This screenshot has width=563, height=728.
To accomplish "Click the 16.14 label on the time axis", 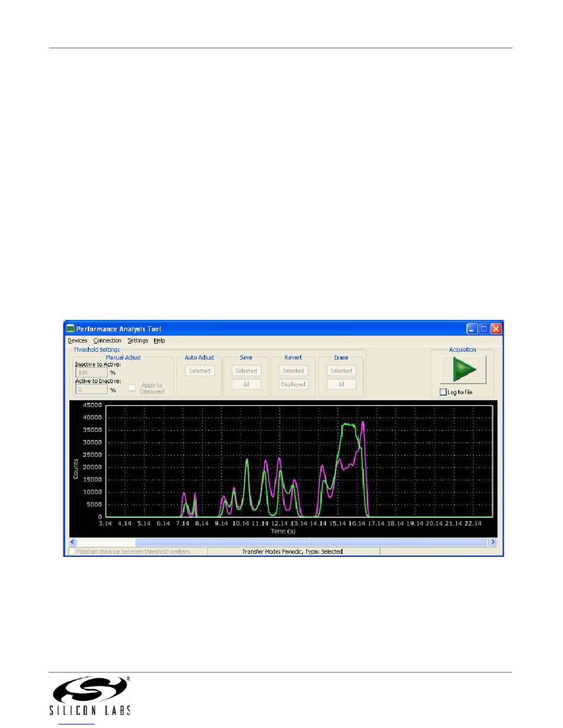I will click(357, 524).
